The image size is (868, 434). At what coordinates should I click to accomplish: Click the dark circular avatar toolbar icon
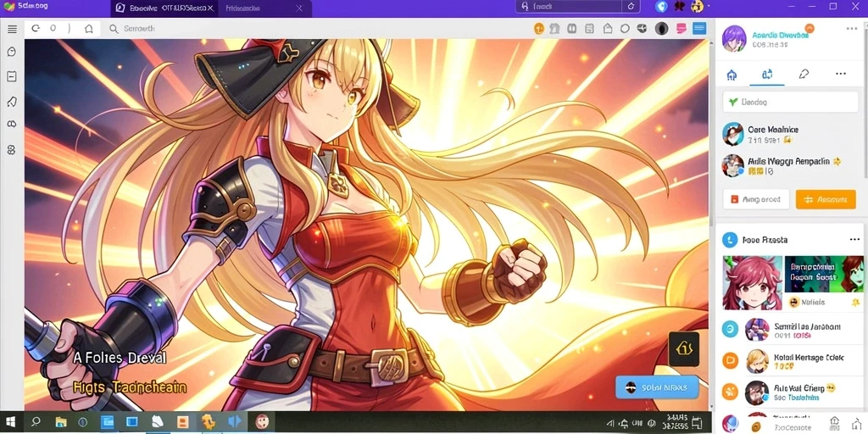(x=661, y=28)
